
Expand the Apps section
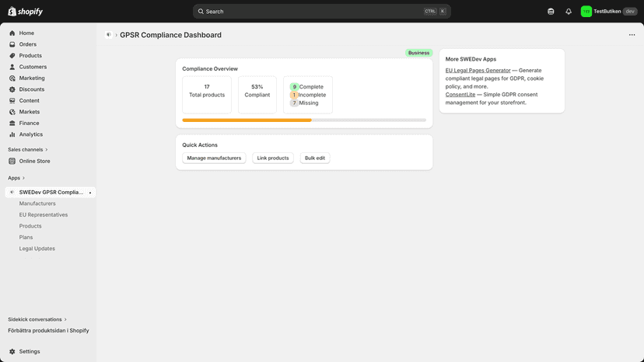[x=16, y=178]
